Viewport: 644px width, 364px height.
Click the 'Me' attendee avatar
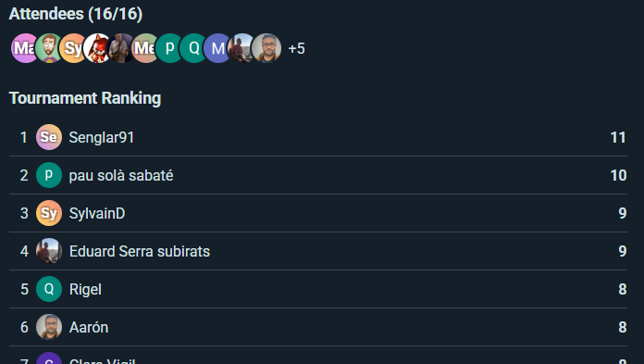click(145, 48)
